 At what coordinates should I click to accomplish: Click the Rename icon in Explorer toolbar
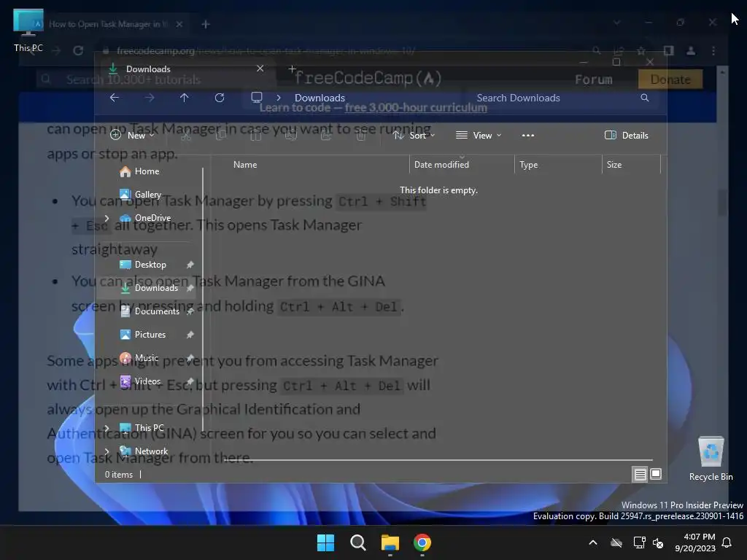tap(290, 136)
